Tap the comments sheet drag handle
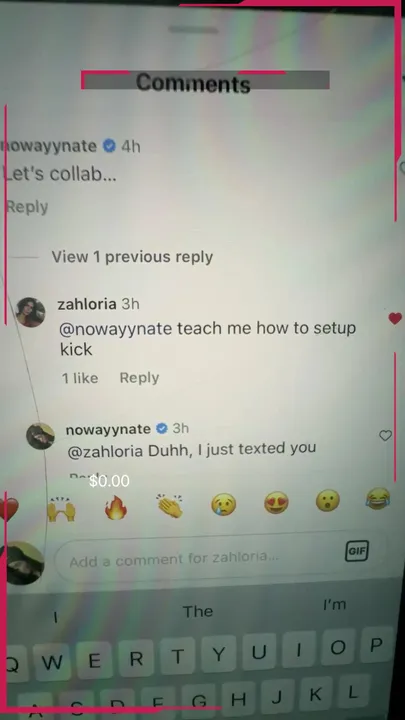The height and width of the screenshot is (720, 405). point(193,30)
